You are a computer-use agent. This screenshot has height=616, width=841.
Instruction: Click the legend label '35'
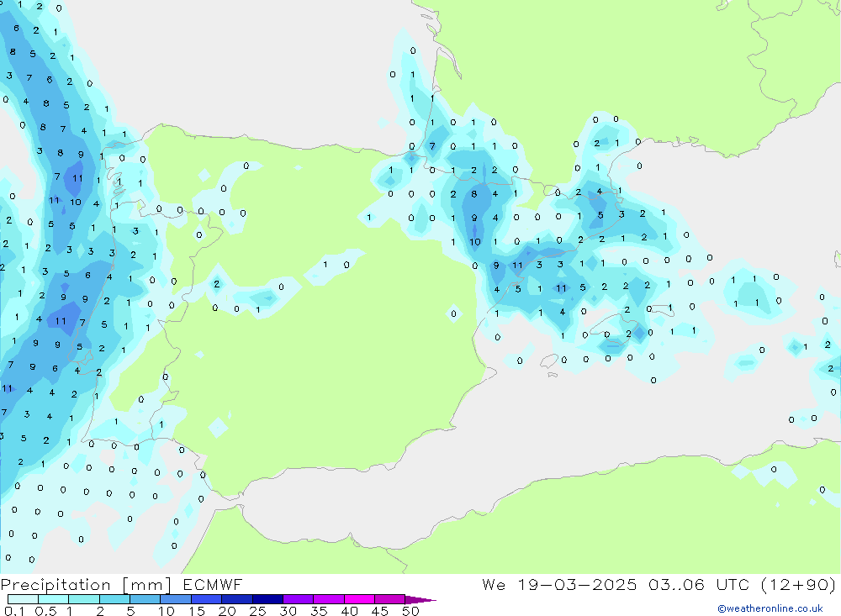319,611
